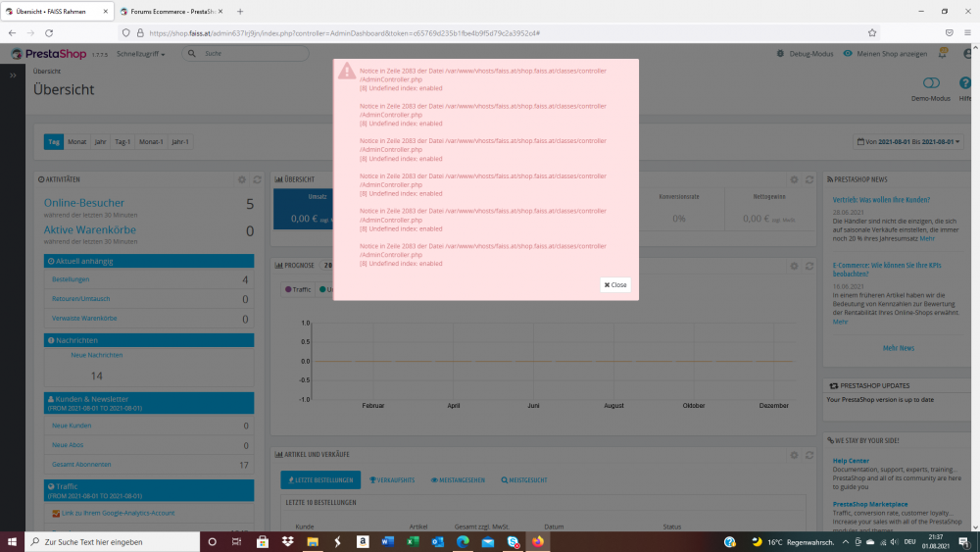Open Skype from the taskbar

pyautogui.click(x=514, y=542)
